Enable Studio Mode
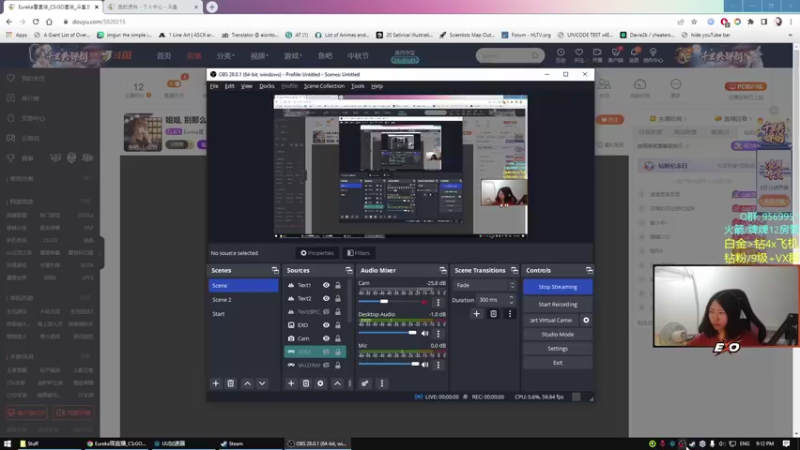The width and height of the screenshot is (800, 450). [x=558, y=334]
